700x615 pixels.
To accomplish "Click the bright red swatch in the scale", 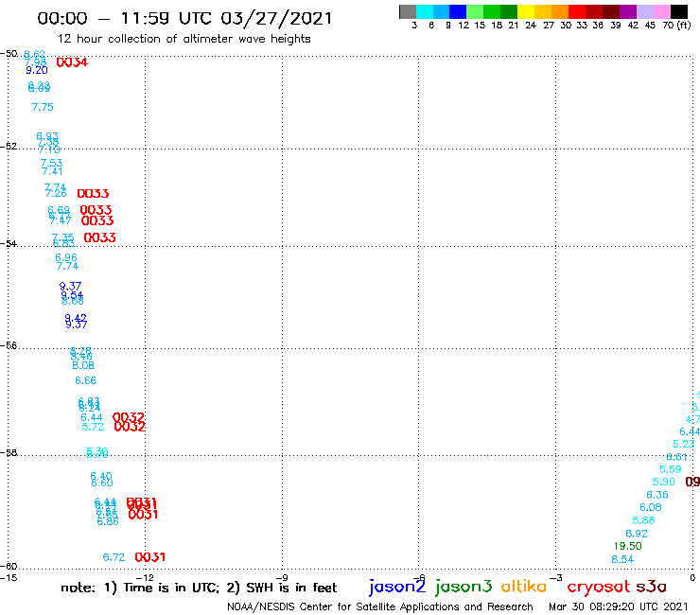I will [577, 11].
